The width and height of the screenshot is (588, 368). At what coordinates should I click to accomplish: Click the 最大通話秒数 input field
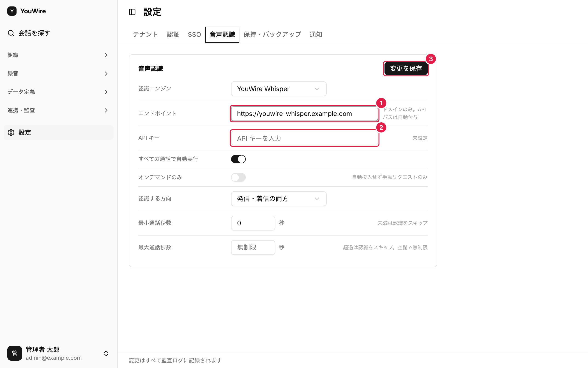tap(253, 247)
